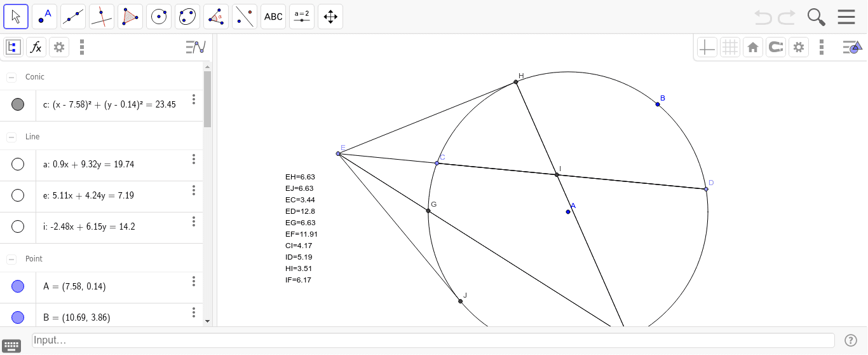Open Graphics view more options dots
Image resolution: width=868 pixels, height=355 pixels.
click(x=822, y=47)
